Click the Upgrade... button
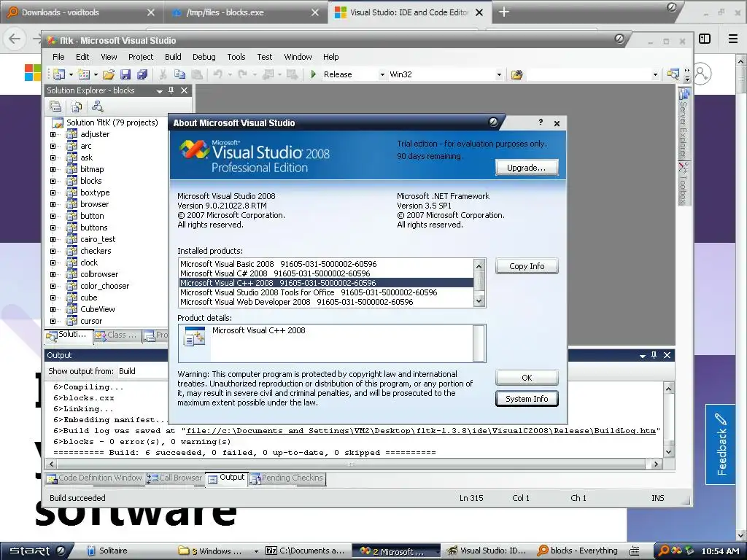This screenshot has height=560, width=747. [527, 168]
